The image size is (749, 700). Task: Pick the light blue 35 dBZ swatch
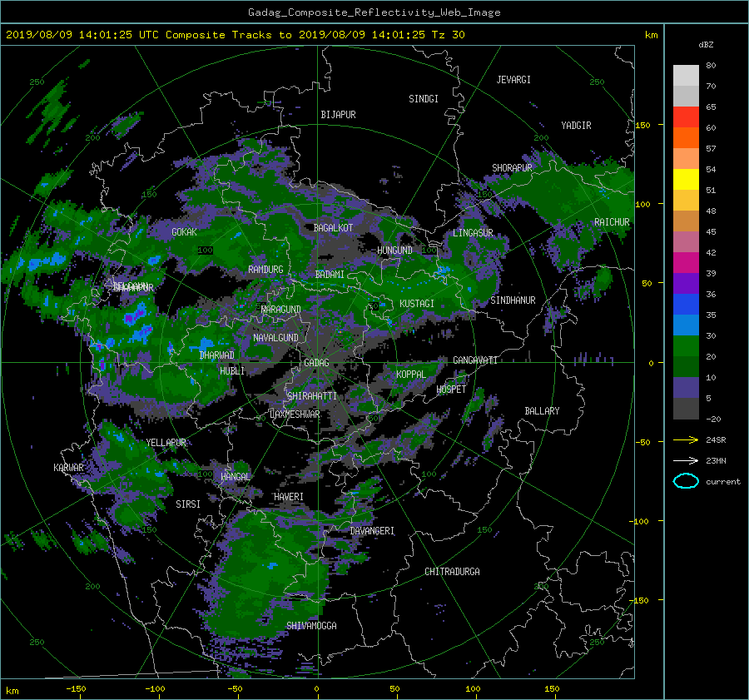point(686,325)
